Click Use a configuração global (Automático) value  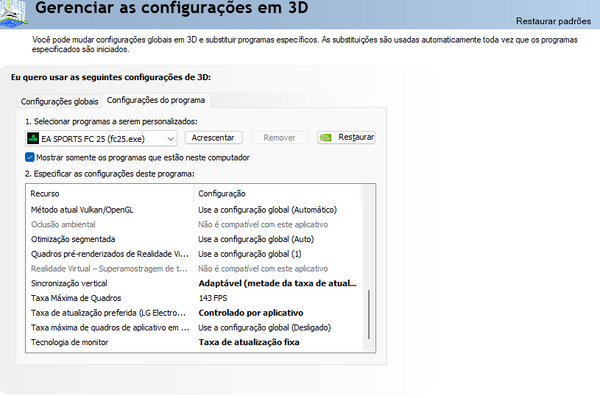[x=267, y=210]
